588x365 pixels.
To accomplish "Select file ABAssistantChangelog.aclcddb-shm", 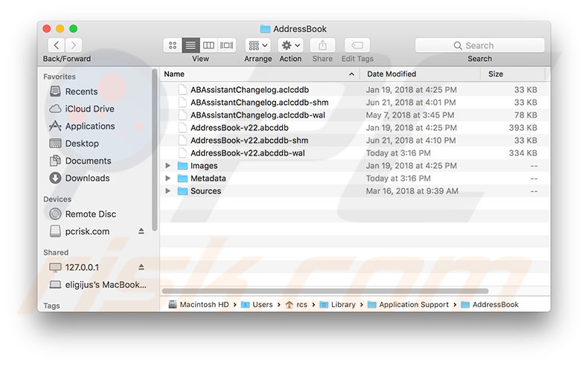I will coord(259,103).
